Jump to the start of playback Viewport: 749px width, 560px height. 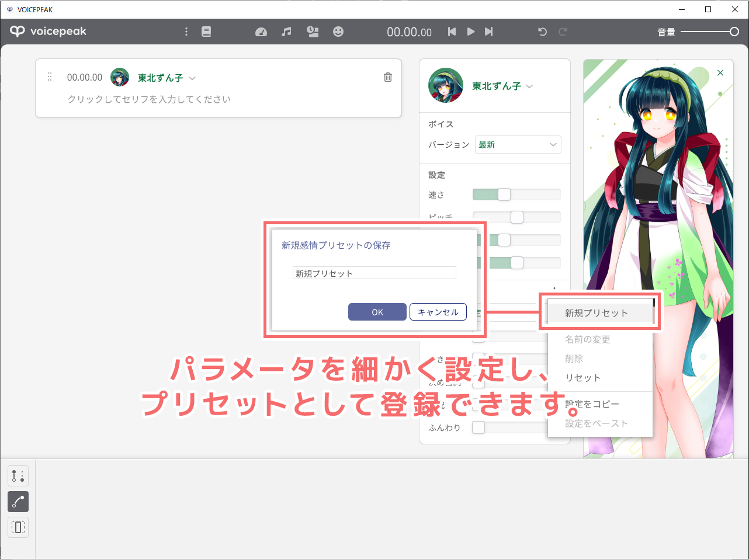[x=452, y=32]
